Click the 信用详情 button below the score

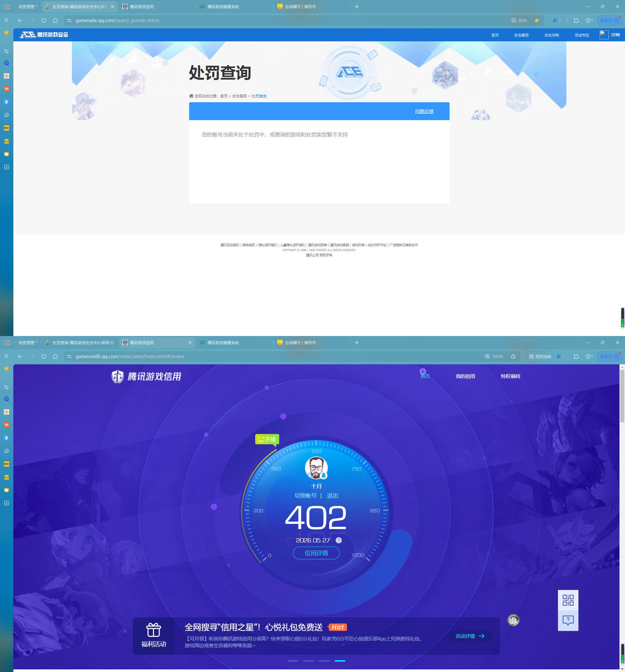[x=316, y=553]
